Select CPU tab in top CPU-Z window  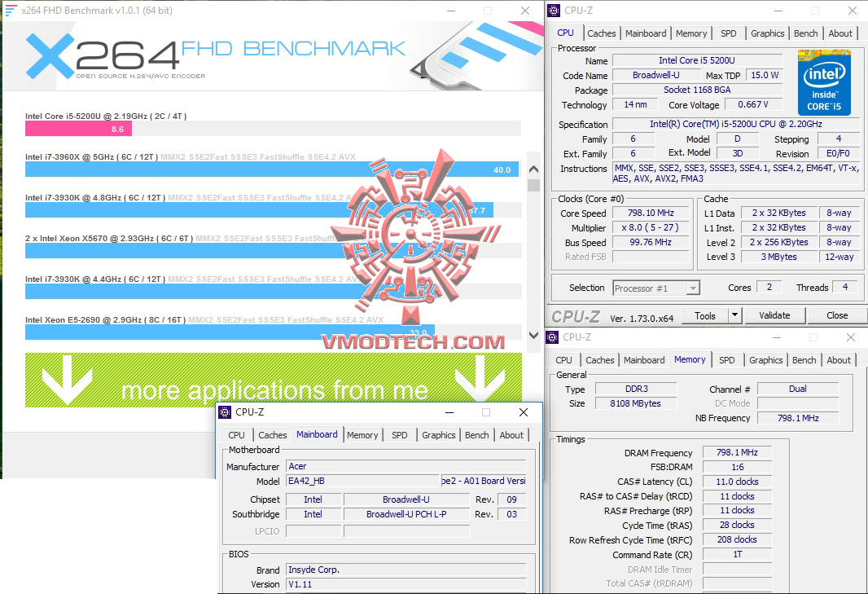click(565, 33)
